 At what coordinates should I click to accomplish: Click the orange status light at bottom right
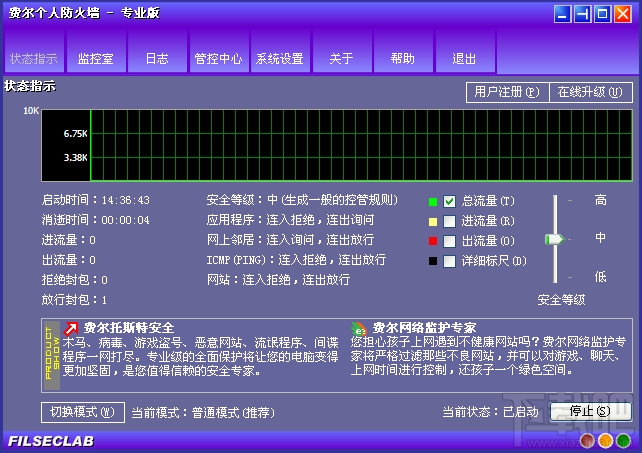point(605,440)
